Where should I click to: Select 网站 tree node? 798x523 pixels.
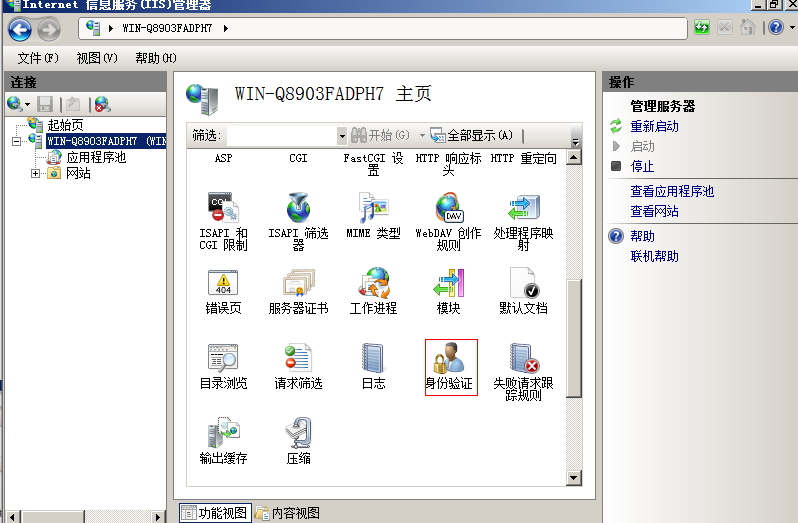[78, 173]
